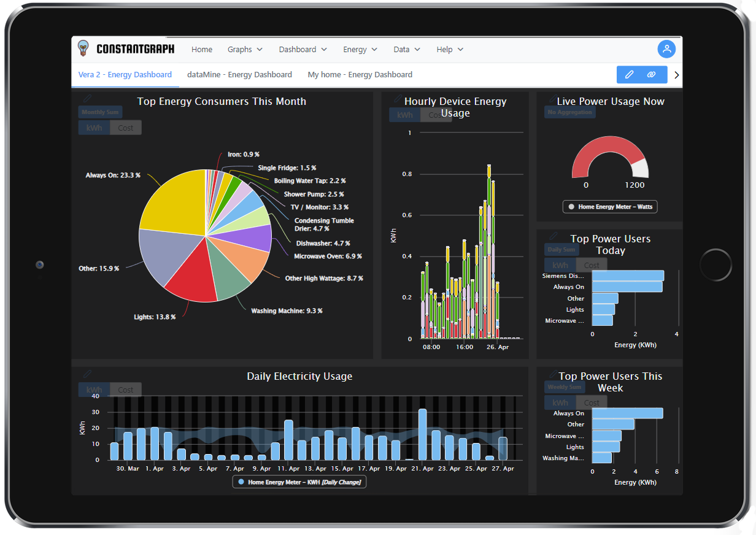Toggle Daily Electricity Usage to Cost view
The image size is (756, 535).
coord(126,390)
